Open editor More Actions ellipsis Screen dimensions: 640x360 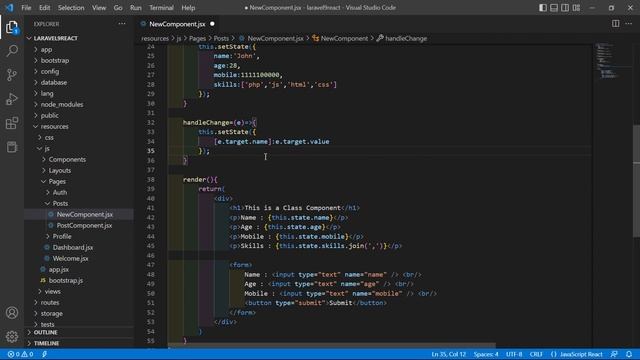629,24
